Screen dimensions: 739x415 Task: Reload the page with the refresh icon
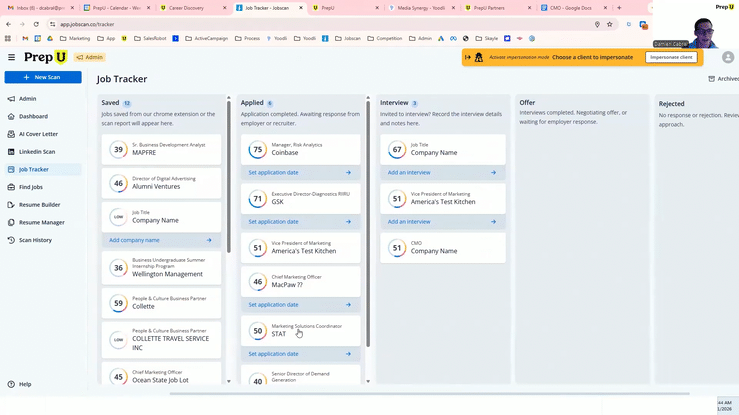coord(36,24)
